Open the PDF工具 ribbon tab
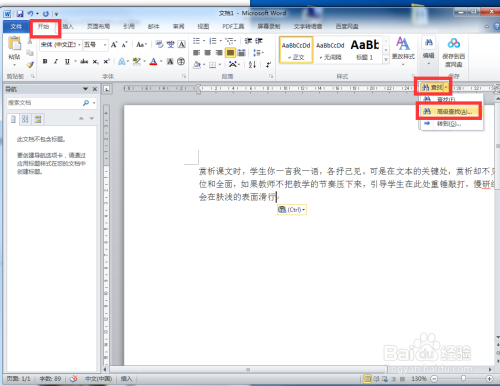Image resolution: width=500 pixels, height=386 pixels. tap(233, 26)
